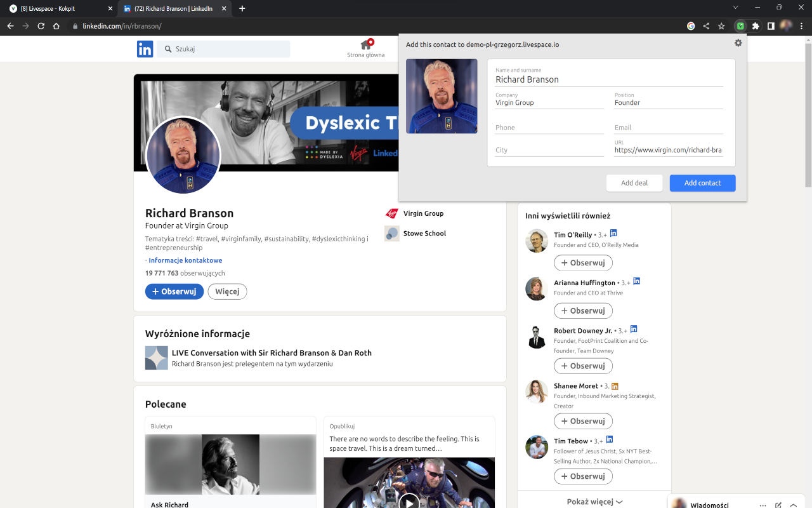This screenshot has width=812, height=508.
Task: Click LinkedIn badge next to Robert Downey Jr.
Action: (633, 329)
